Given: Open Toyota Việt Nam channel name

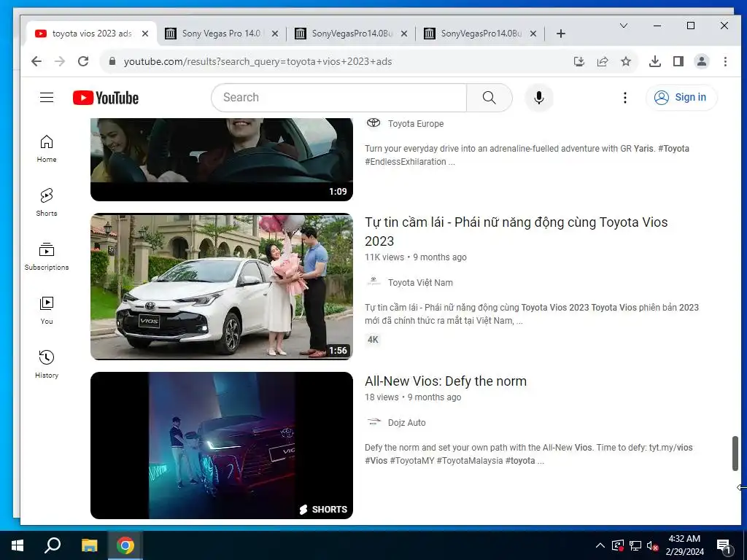Looking at the screenshot, I should click(420, 282).
